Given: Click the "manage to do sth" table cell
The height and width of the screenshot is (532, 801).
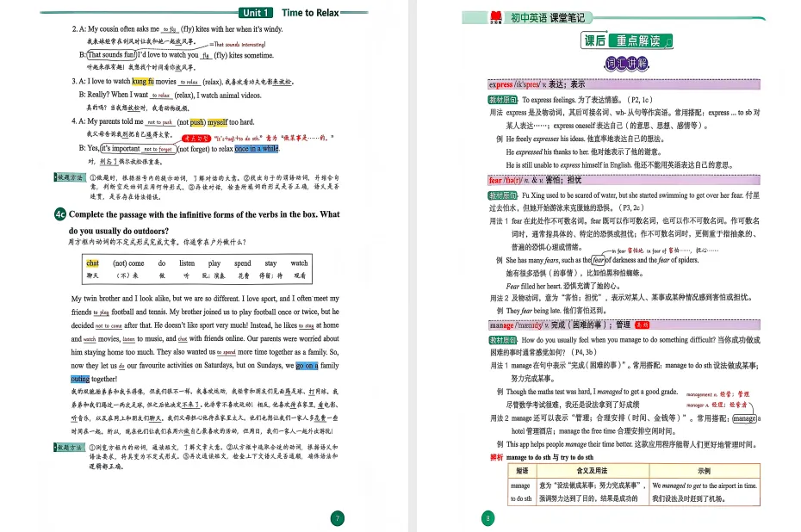Looking at the screenshot, I should pos(521,492).
